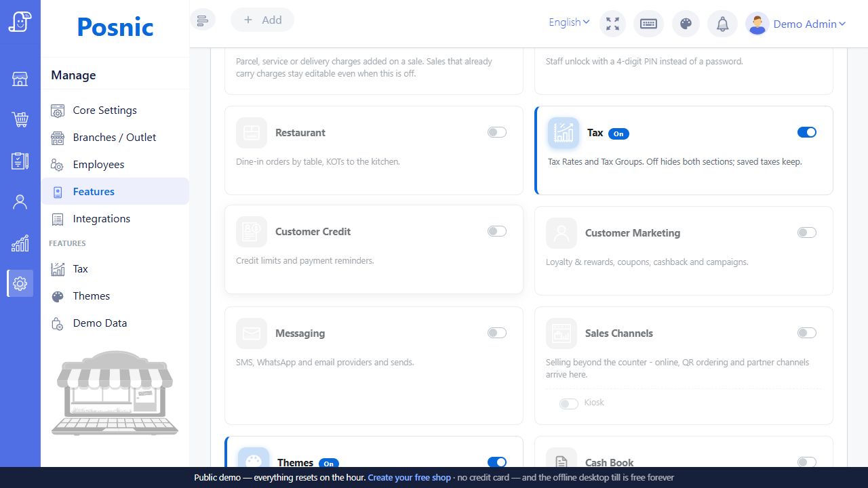
Task: Expand the Demo Admin user menu
Action: pyautogui.click(x=809, y=24)
